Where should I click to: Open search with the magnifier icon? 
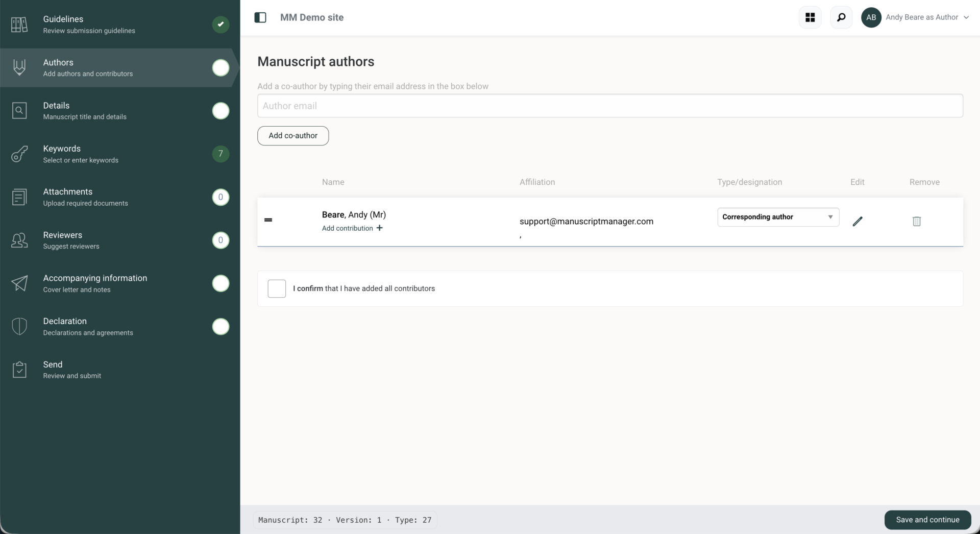click(841, 17)
